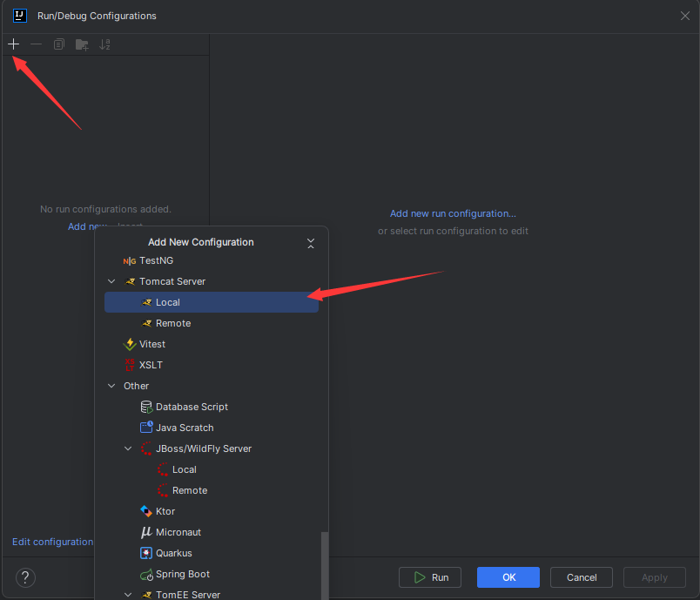This screenshot has width=700, height=600.
Task: Collapse all in Add New Configuration popup
Action: click(x=311, y=243)
